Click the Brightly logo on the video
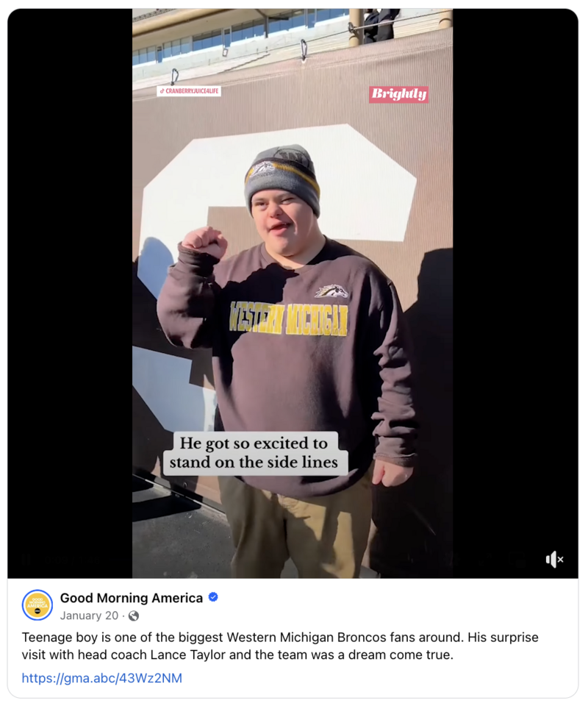 [x=399, y=94]
